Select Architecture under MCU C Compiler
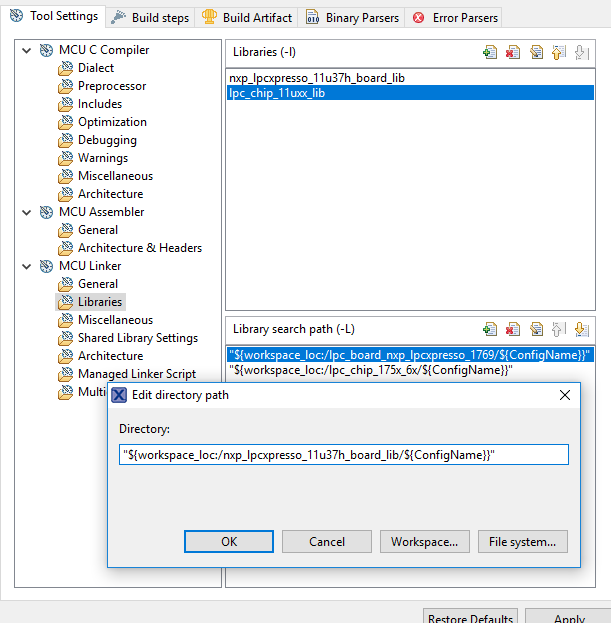 pos(110,194)
